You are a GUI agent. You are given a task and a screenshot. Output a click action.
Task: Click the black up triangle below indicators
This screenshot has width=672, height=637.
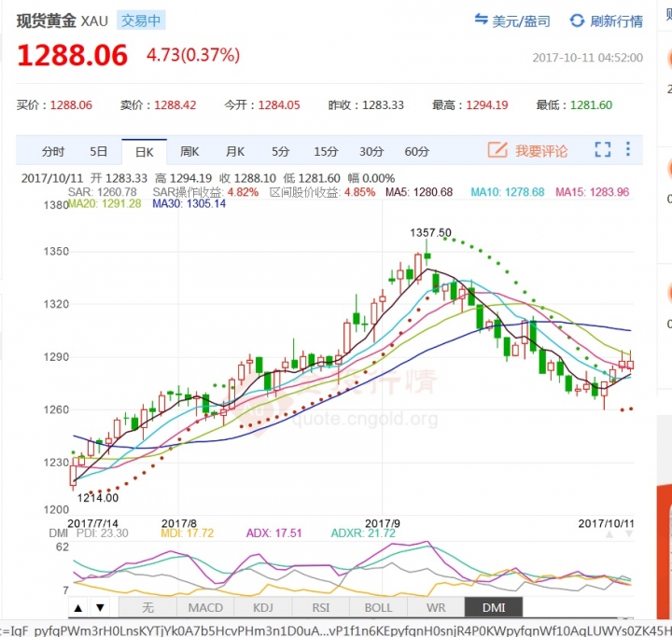pos(78,607)
